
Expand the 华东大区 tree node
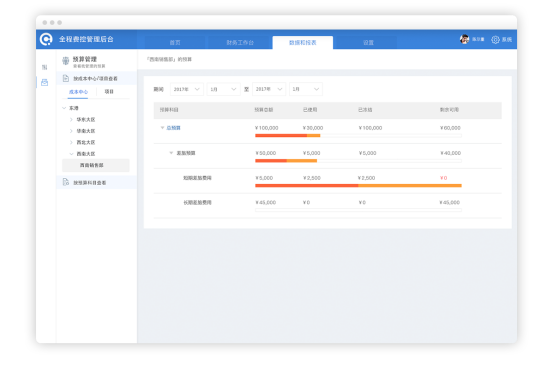71,119
